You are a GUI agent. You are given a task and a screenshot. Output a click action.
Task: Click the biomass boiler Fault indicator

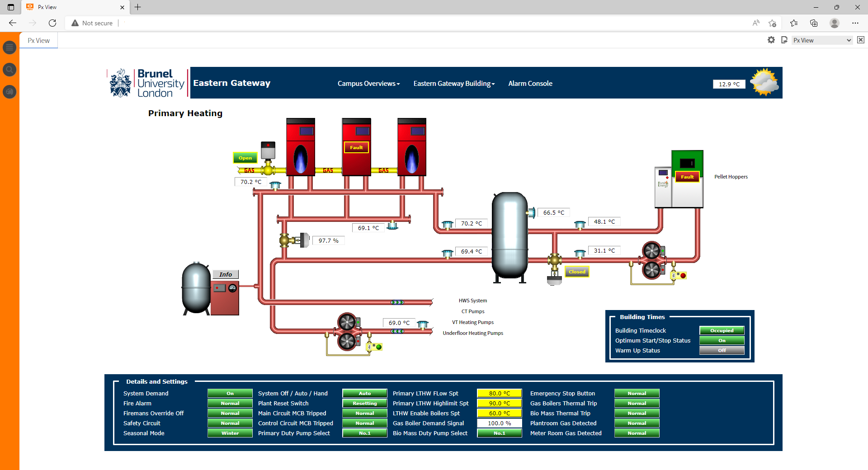click(x=687, y=177)
